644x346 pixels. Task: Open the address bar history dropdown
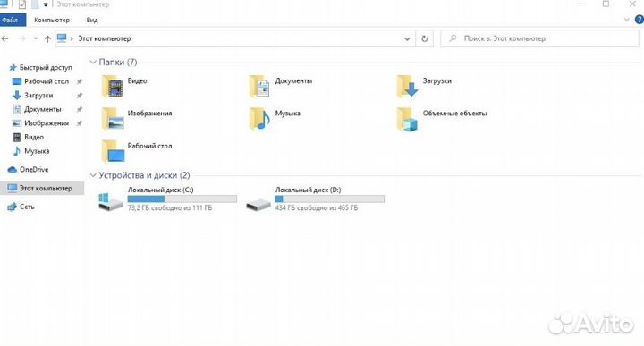[x=407, y=39]
